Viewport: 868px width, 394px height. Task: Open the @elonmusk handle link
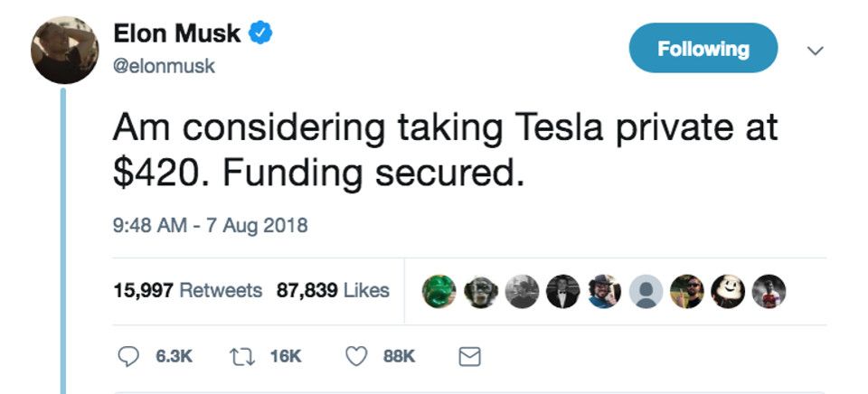164,66
